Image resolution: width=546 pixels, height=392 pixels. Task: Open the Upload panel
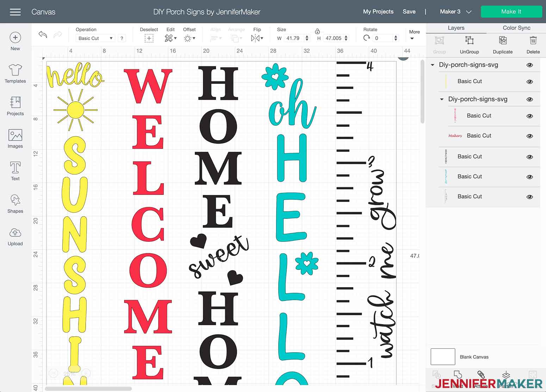coord(15,236)
